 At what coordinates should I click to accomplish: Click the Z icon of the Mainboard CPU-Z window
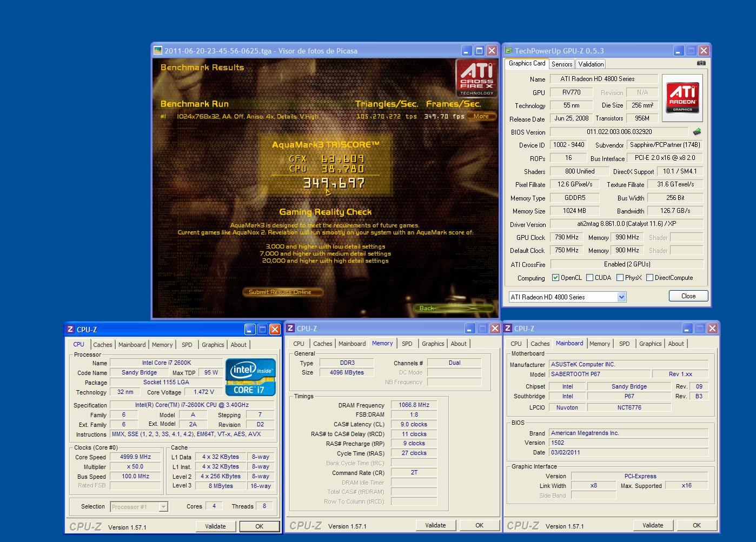click(508, 328)
